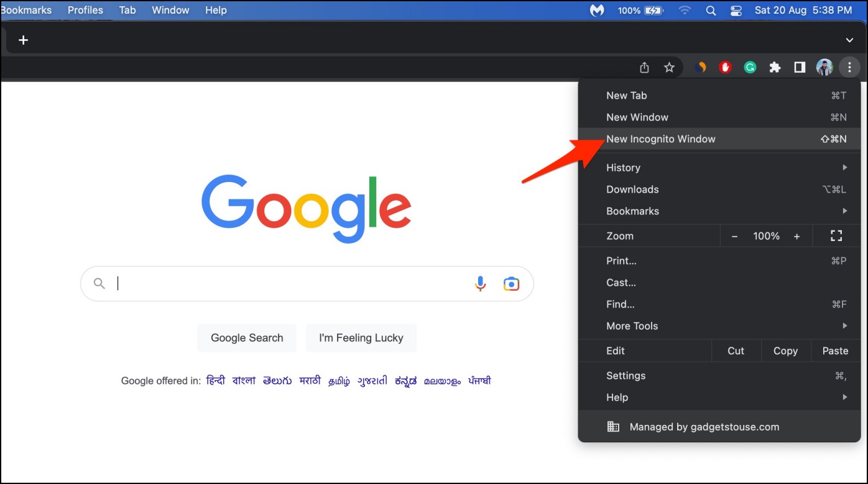Switch Google to తెలుగు language
The height and width of the screenshot is (484, 868).
tap(277, 381)
